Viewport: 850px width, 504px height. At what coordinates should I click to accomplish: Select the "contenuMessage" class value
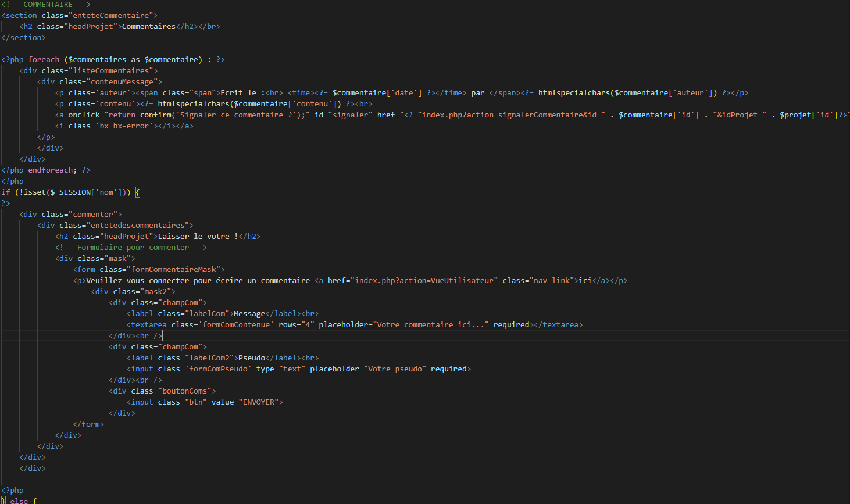122,82
